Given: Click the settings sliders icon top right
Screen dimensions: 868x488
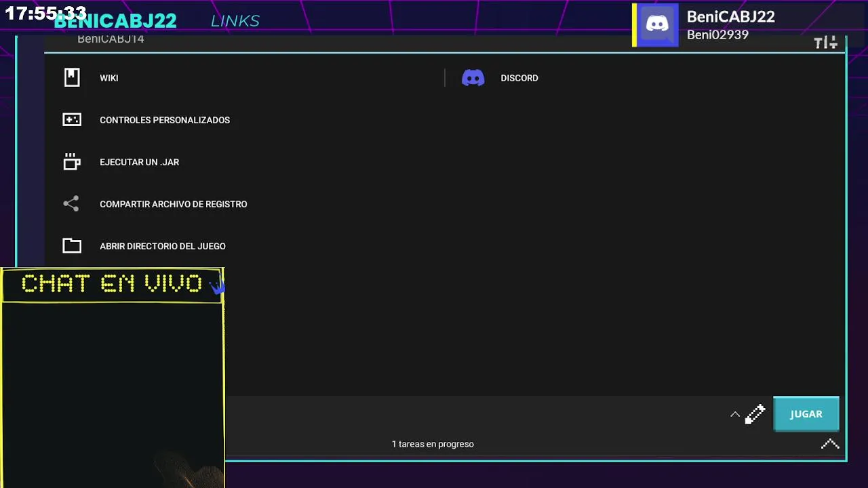Looking at the screenshot, I should pyautogui.click(x=826, y=43).
